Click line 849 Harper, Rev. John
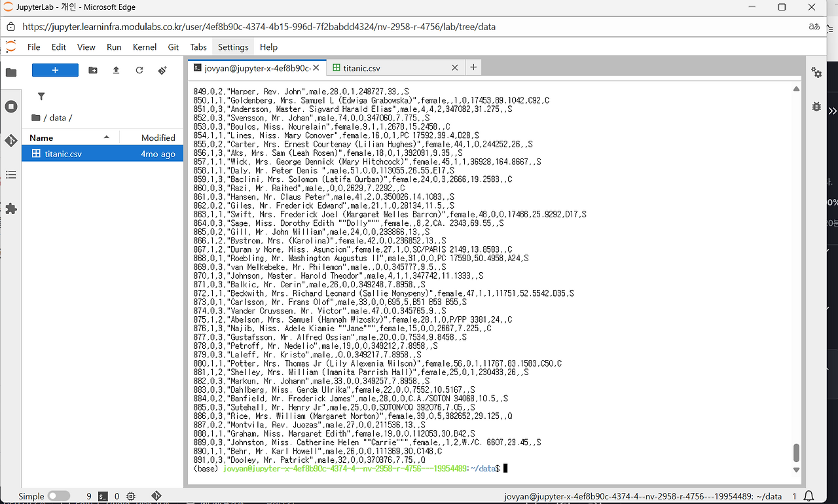This screenshot has width=838, height=504. pyautogui.click(x=301, y=92)
